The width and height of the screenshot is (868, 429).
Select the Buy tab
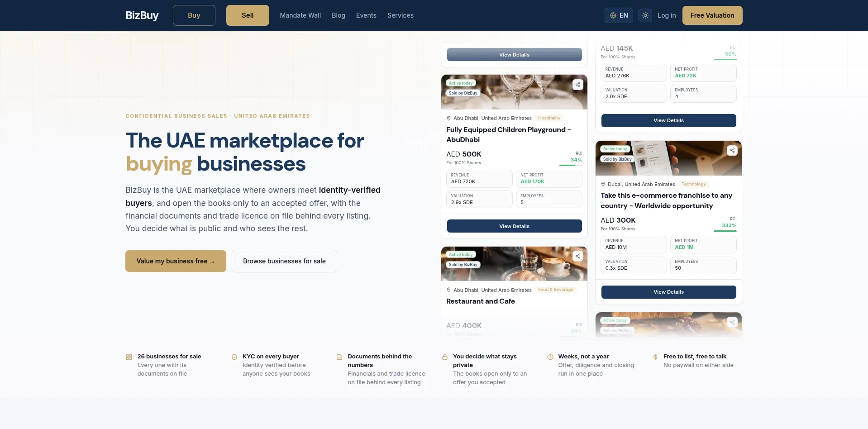[194, 15]
